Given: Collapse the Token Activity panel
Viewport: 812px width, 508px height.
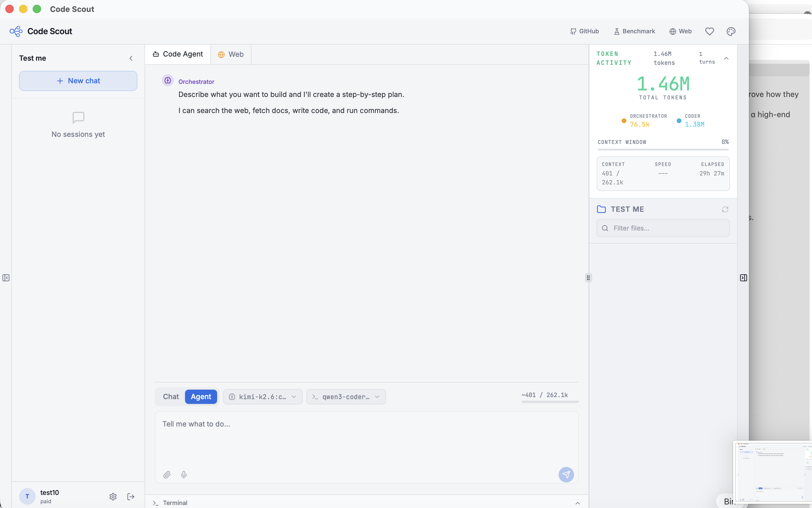Looking at the screenshot, I should 726,59.
